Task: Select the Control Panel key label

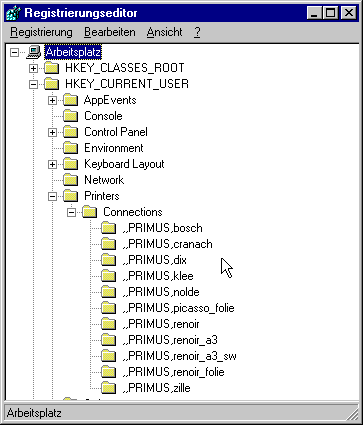Action: (116, 132)
